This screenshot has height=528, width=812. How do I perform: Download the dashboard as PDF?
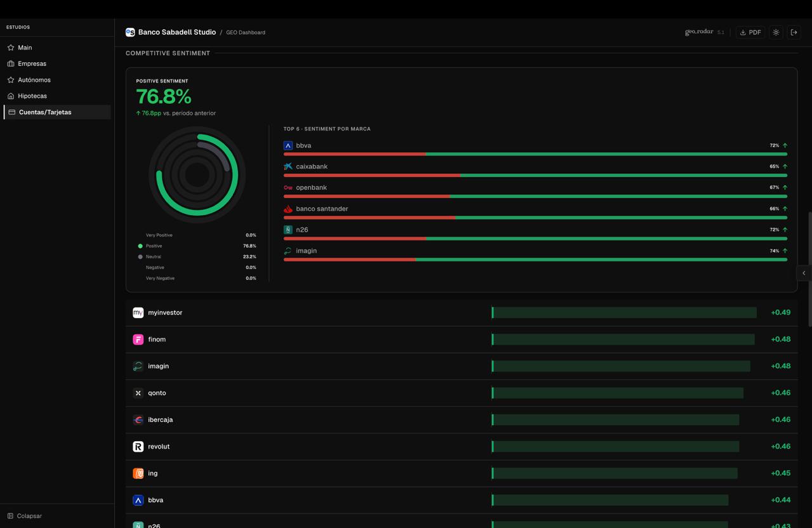tap(750, 32)
